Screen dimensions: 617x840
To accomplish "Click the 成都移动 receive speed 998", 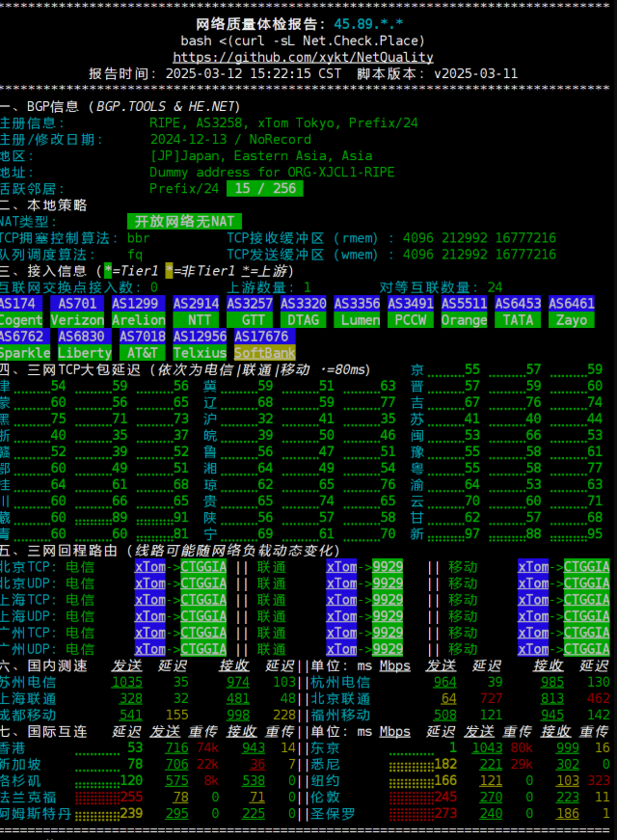I will [238, 716].
